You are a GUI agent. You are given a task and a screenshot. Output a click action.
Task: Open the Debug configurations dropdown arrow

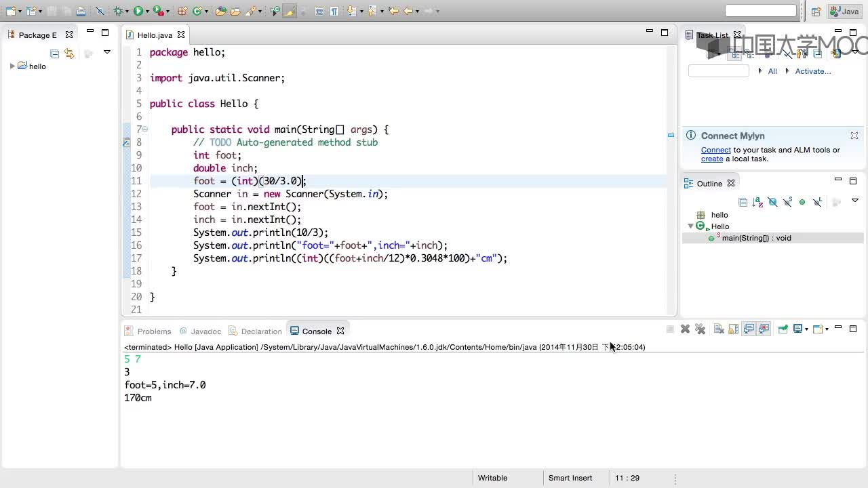(127, 12)
